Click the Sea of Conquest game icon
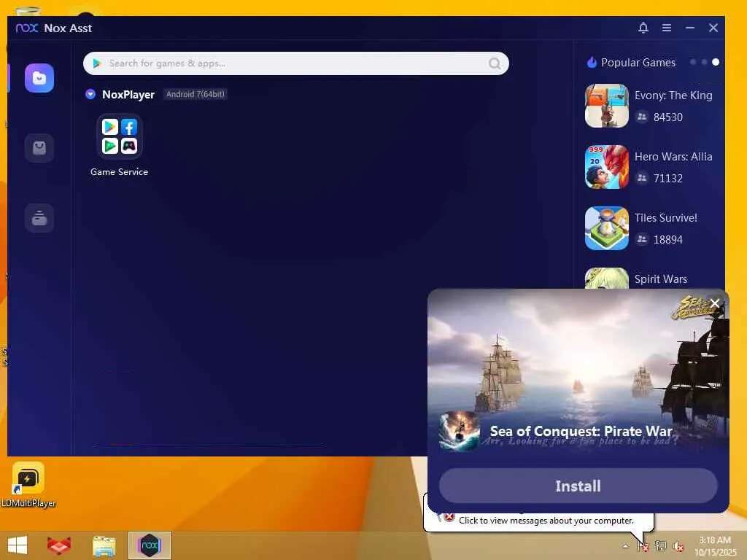The image size is (747, 560). [460, 431]
